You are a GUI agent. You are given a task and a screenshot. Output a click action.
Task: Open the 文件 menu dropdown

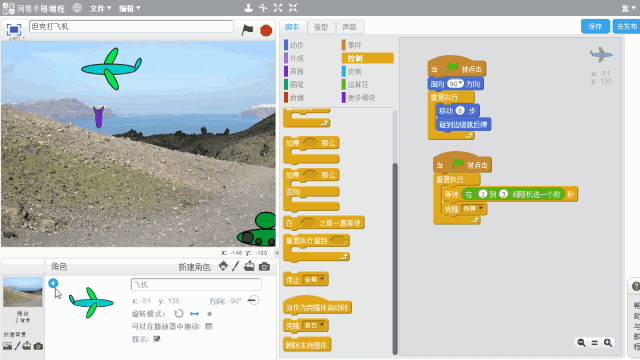pos(100,8)
